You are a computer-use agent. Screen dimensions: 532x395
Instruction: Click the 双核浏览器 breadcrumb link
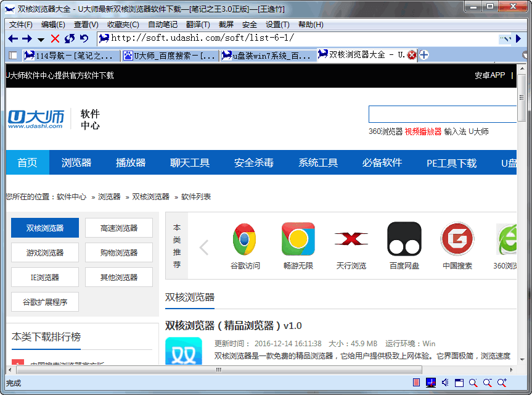pyautogui.click(x=150, y=197)
